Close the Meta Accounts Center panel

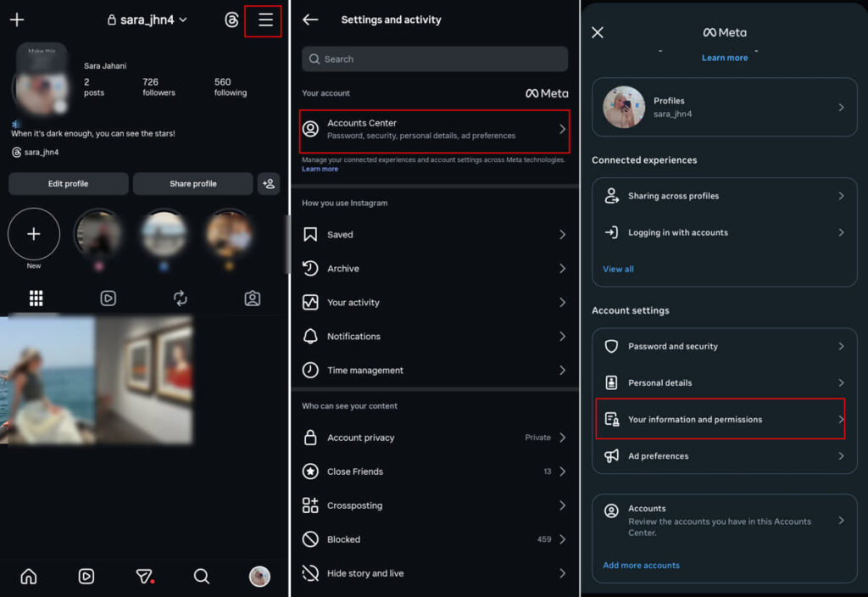point(598,32)
